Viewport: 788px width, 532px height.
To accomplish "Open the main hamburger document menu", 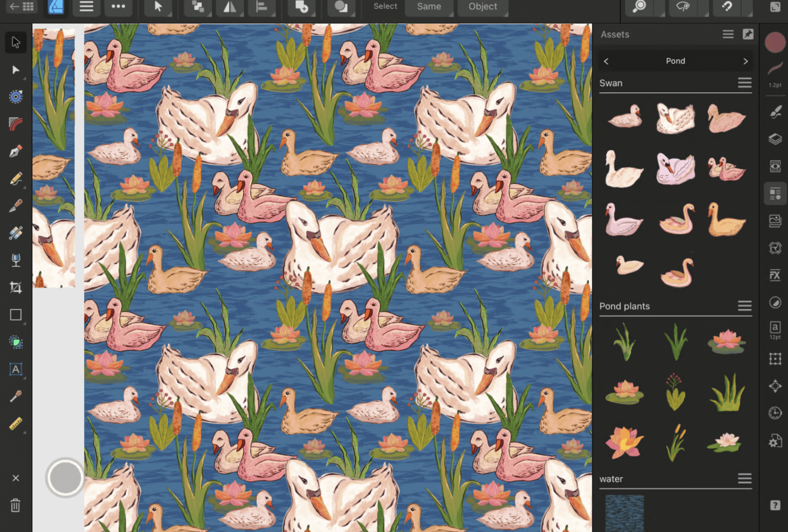I will pos(86,7).
